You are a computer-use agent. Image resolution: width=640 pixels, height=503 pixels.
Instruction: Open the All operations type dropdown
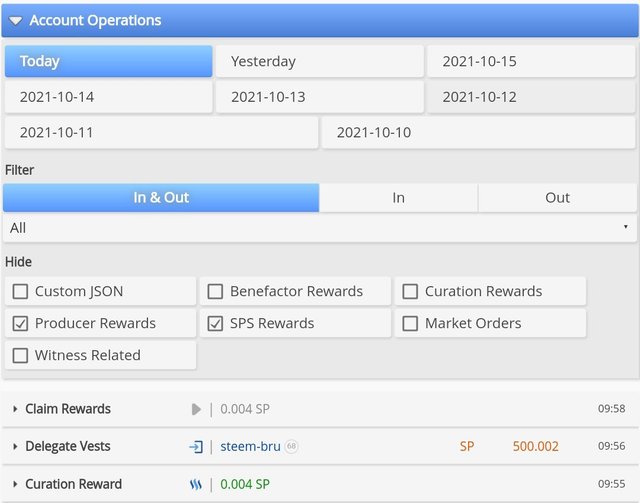(320, 228)
